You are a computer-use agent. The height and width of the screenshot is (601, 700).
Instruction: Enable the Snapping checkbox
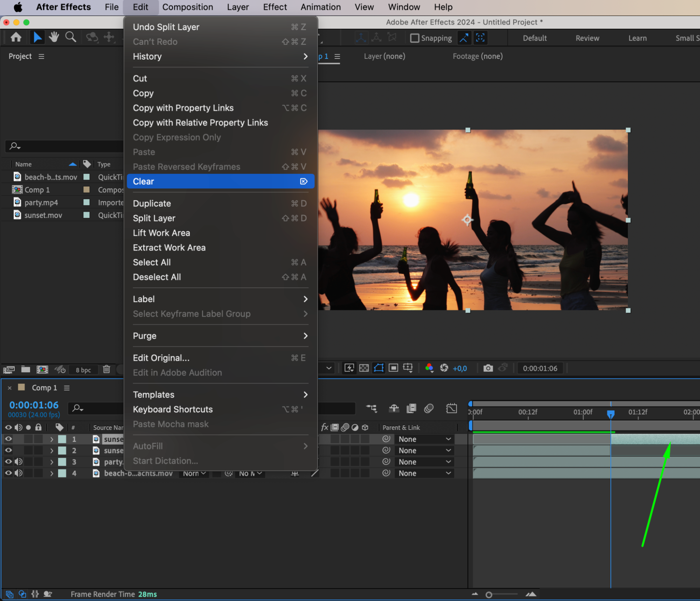(415, 38)
